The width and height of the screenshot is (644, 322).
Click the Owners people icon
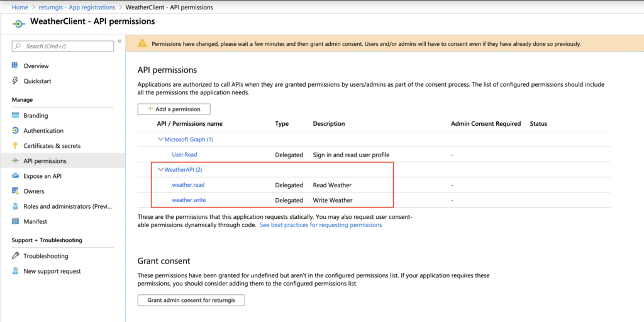[15, 191]
